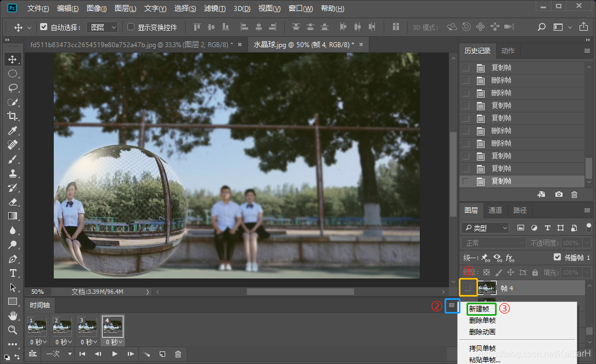Choose 删除动画 from the timeline menu

[482, 332]
